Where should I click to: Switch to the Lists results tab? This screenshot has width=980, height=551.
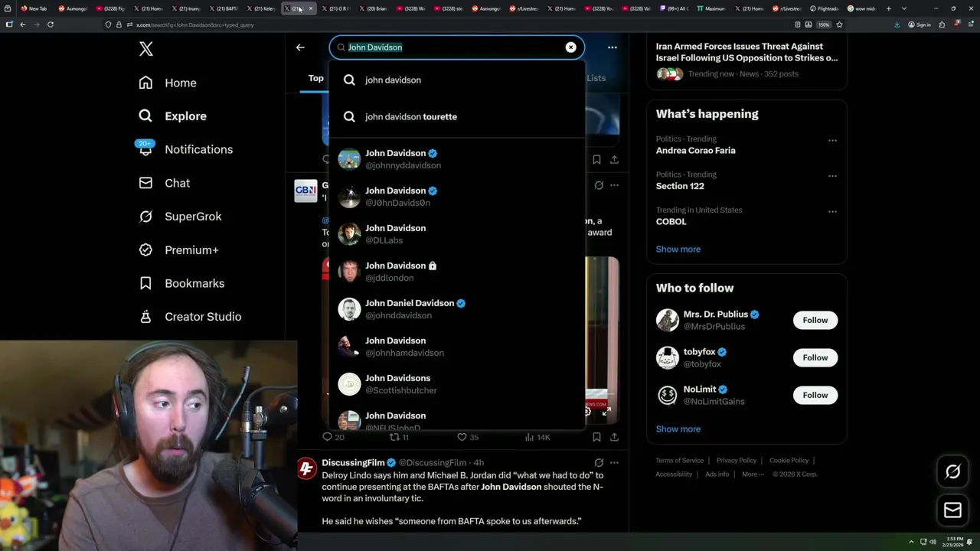596,78
